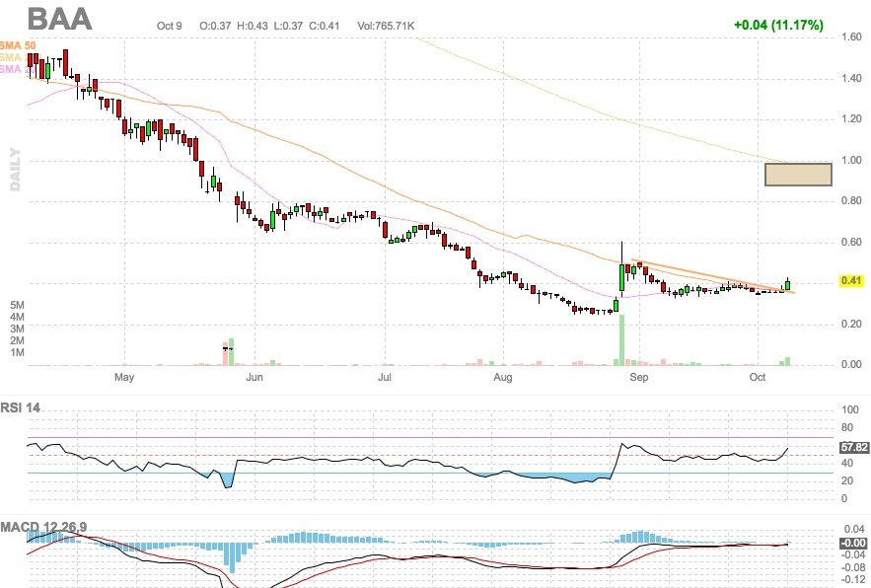Click the MACD value tag -0.00
Image resolution: width=871 pixels, height=588 pixels.
851,544
